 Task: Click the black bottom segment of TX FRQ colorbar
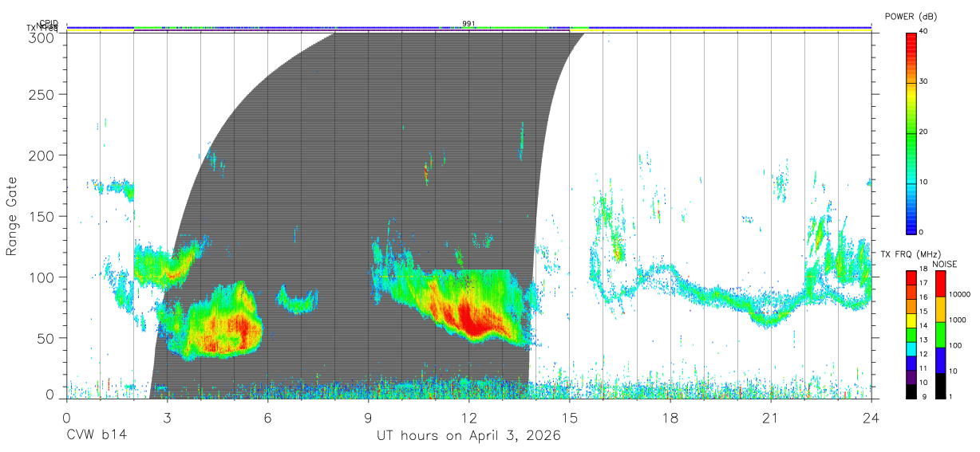pyautogui.click(x=911, y=391)
